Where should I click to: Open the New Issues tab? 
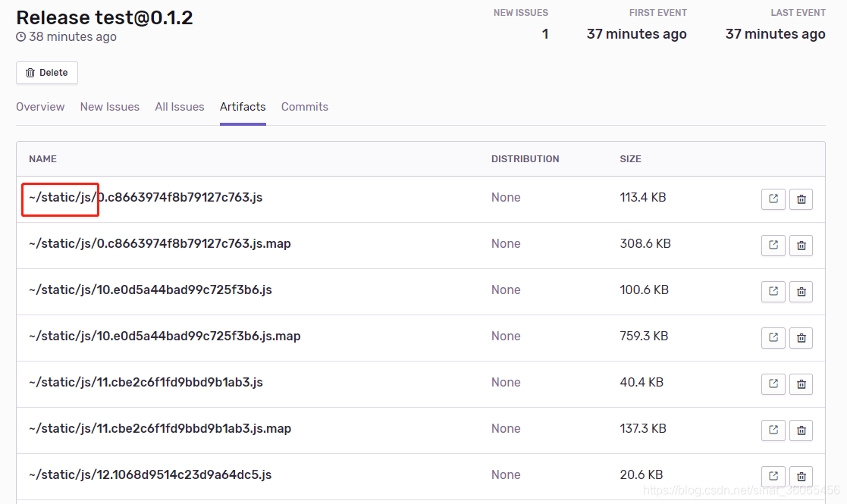110,107
